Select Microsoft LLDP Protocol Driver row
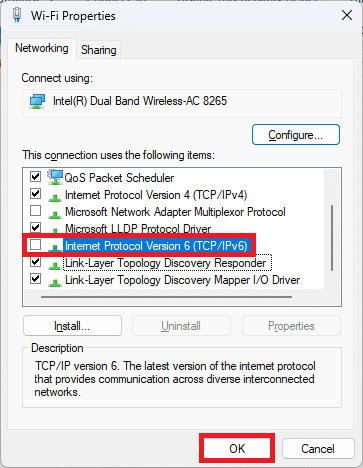The image size is (363, 468). [138, 229]
